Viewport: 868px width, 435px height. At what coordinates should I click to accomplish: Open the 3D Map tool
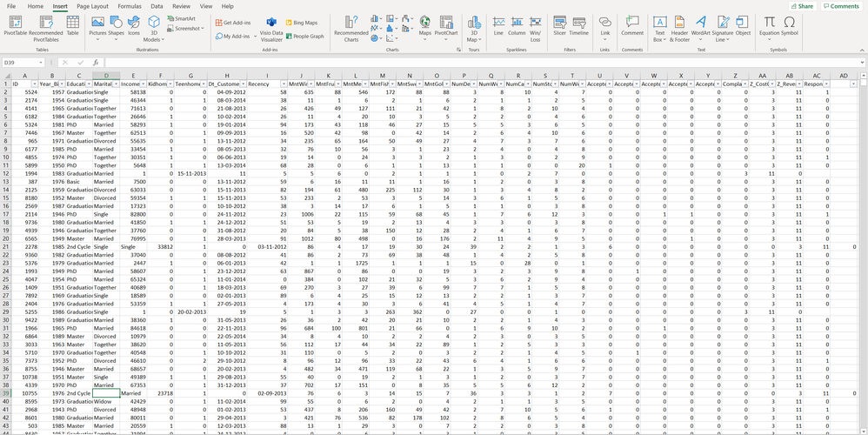click(x=474, y=29)
